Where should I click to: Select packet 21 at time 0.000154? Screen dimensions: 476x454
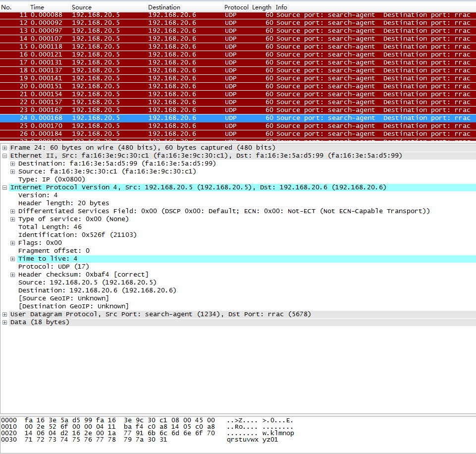tap(238, 94)
